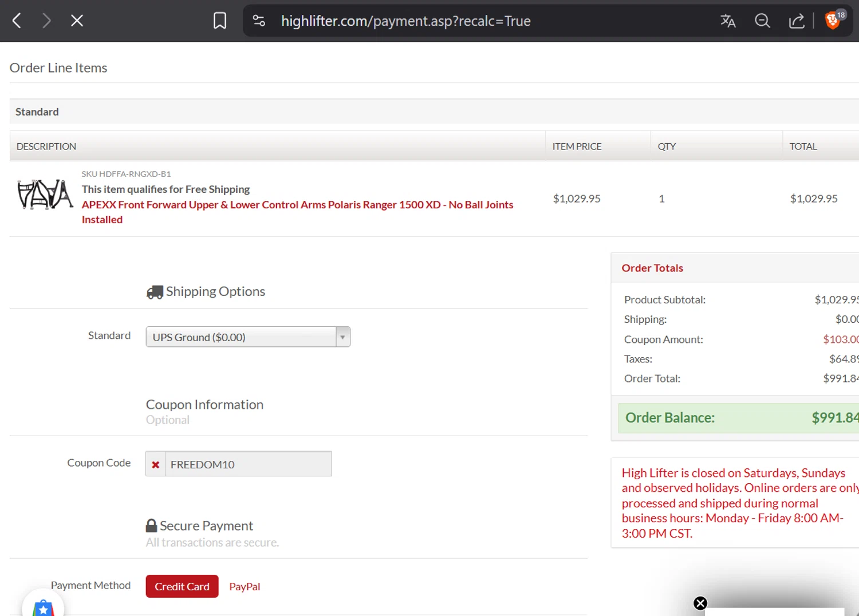Open APEXX Front Forward Control Arms link

click(x=297, y=212)
